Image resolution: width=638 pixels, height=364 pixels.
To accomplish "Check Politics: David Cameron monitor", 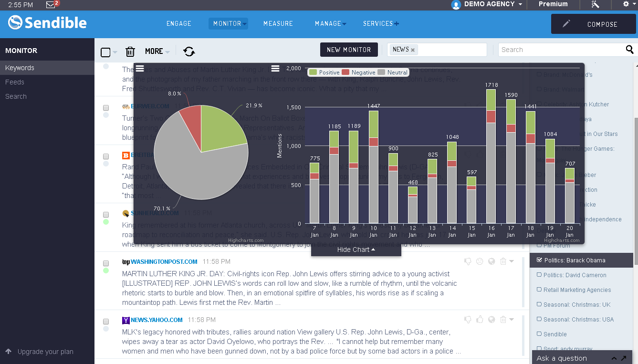I will coord(539,275).
